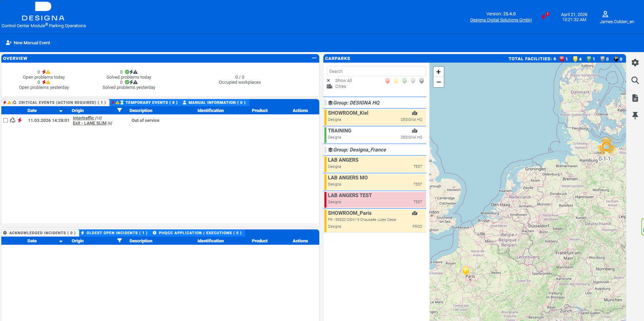Image resolution: width=644 pixels, height=321 pixels.
Task: Open the Origin filter in the critical events table
Action: click(x=119, y=110)
